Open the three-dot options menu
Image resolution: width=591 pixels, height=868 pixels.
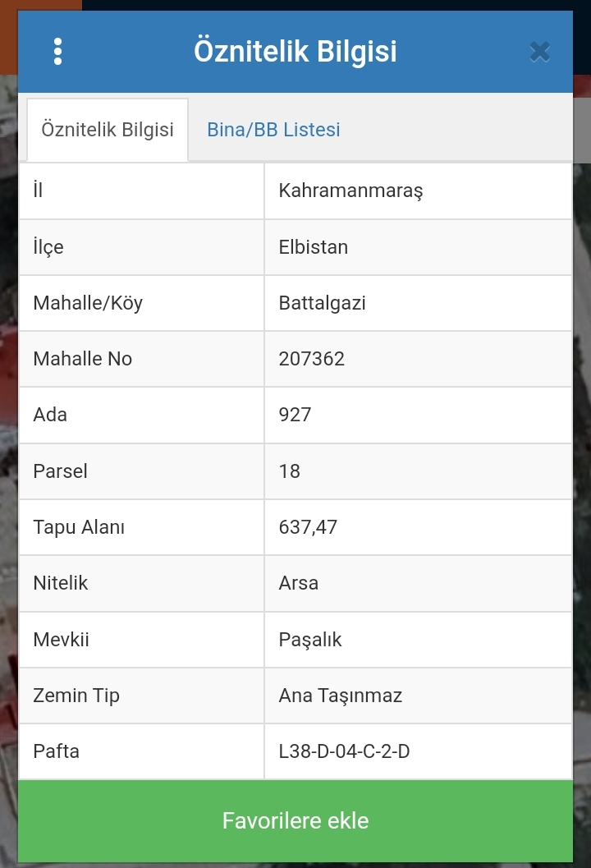(x=58, y=52)
